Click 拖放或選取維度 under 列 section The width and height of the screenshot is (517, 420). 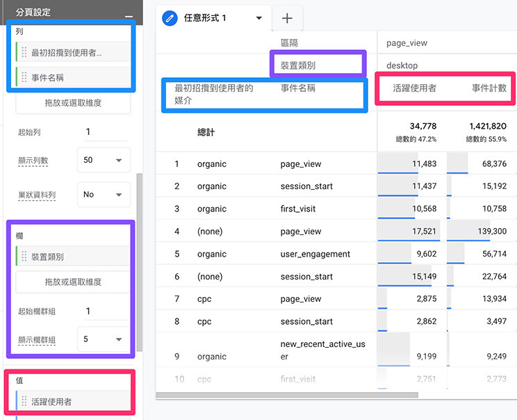click(73, 103)
